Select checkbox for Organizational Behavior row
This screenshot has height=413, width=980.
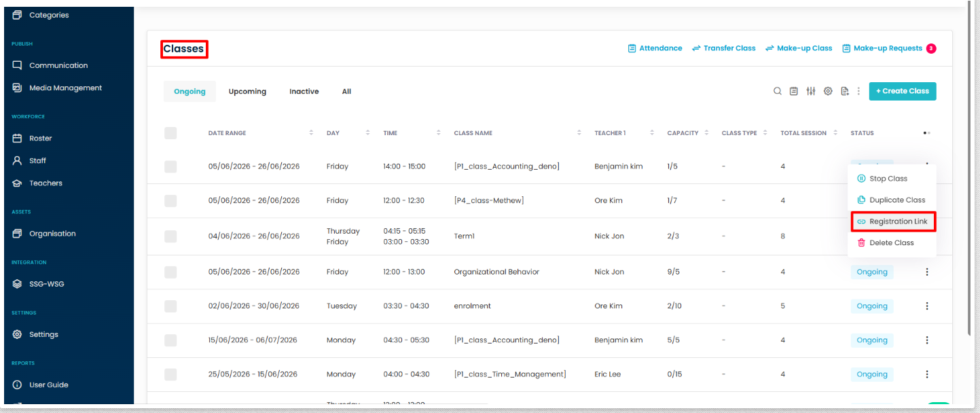(170, 272)
